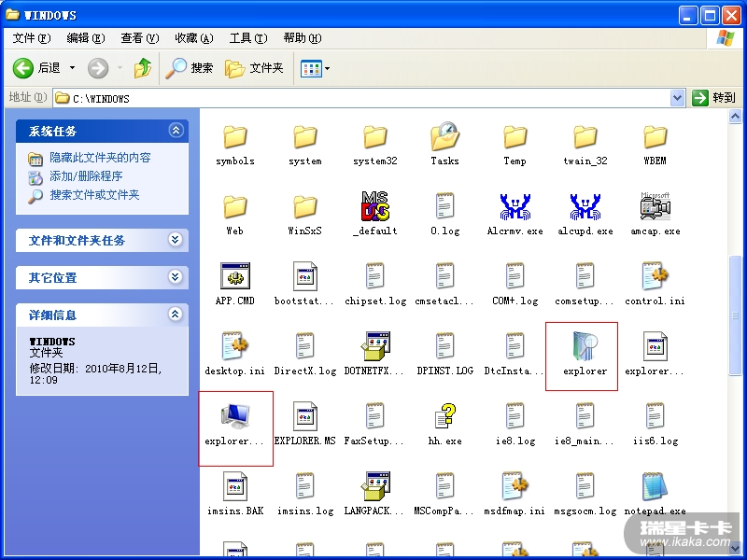Open the Back button history dropdown arrow

pos(73,68)
